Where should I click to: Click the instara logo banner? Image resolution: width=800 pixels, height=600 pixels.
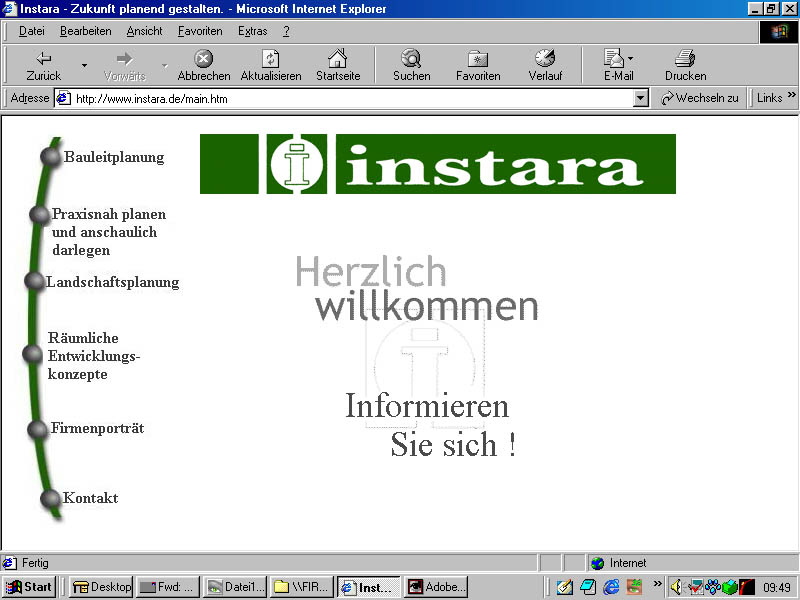point(438,164)
